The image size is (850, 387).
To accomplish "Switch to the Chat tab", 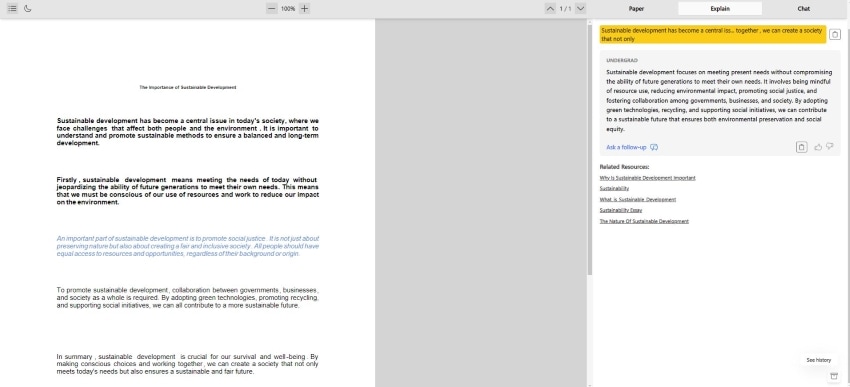I will coord(803,9).
